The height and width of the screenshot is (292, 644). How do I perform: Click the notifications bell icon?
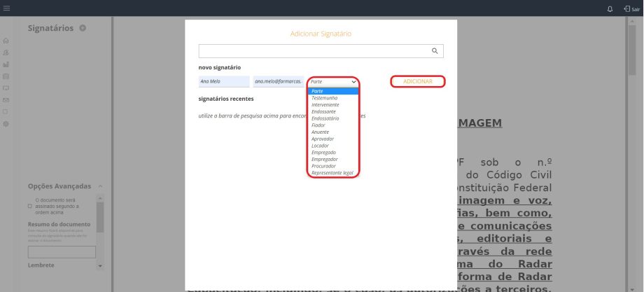pyautogui.click(x=610, y=8)
